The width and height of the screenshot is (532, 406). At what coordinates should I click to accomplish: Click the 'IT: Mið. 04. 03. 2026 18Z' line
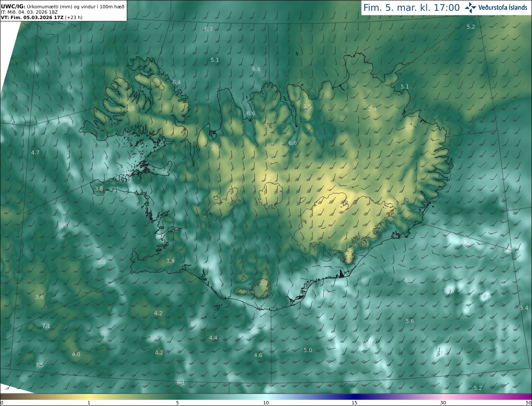29,12
